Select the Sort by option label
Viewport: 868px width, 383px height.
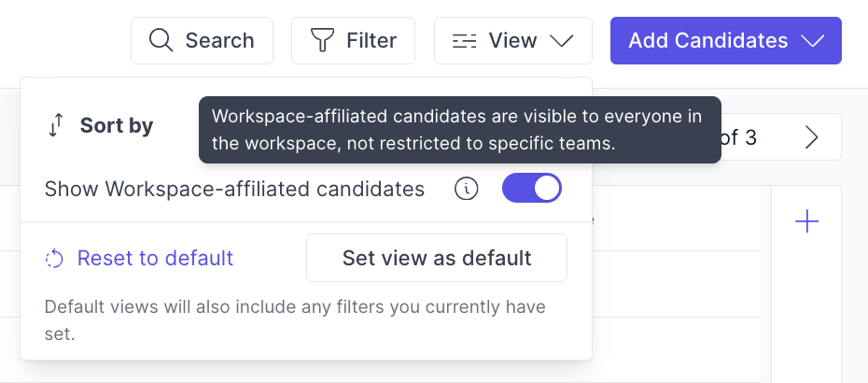point(117,125)
